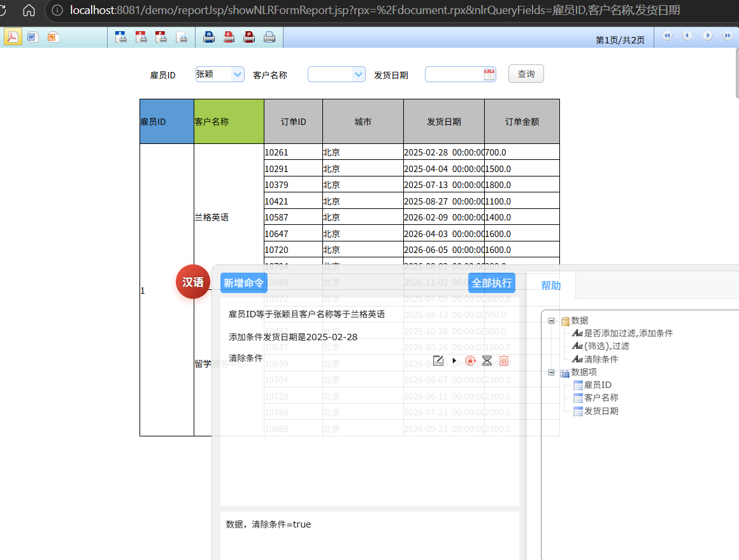The height and width of the screenshot is (560, 739).
Task: Switch to the 帮助 tab
Action: tap(551, 285)
